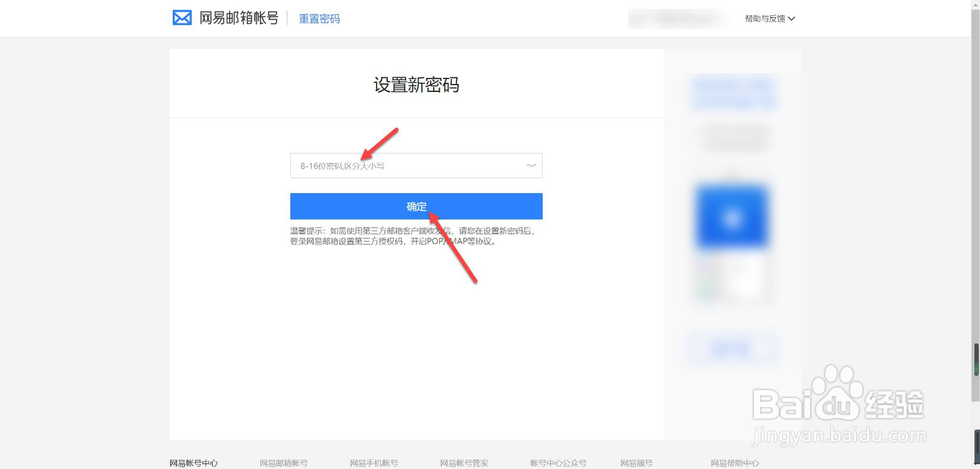Image resolution: width=980 pixels, height=469 pixels.
Task: Toggle password visibility eye icon
Action: (531, 166)
